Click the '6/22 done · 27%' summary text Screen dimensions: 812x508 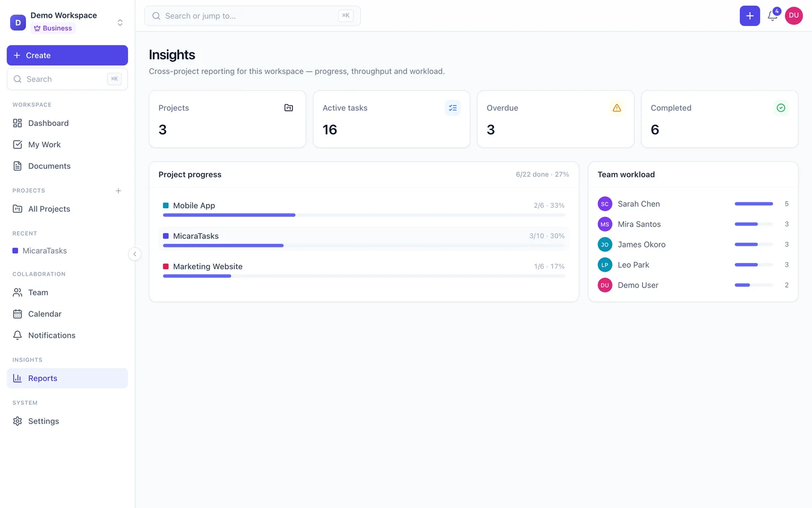[543, 174]
